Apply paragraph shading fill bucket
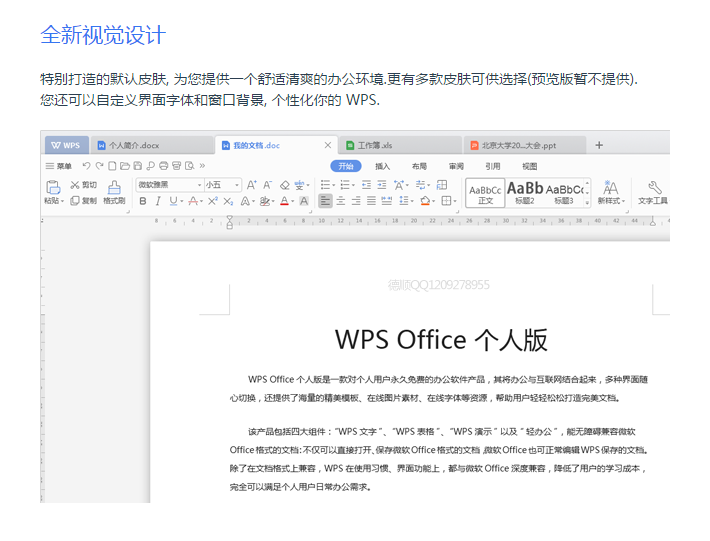The image size is (710, 541). [x=425, y=201]
